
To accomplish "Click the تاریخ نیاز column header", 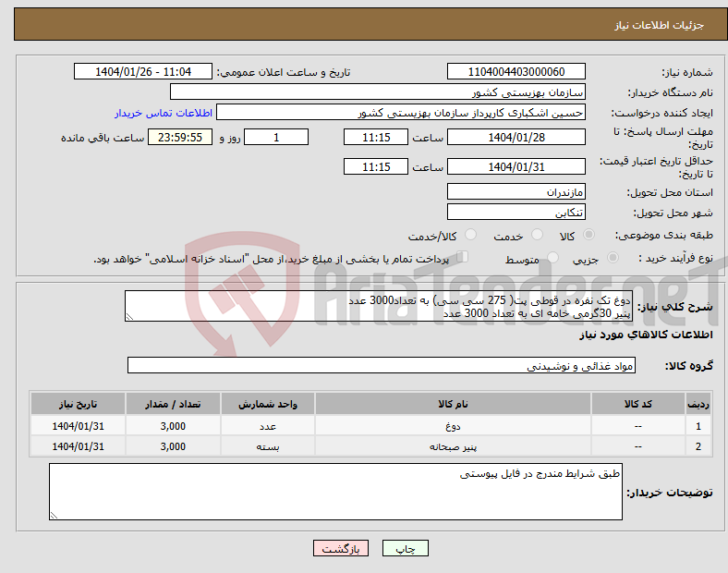I will [x=78, y=404].
